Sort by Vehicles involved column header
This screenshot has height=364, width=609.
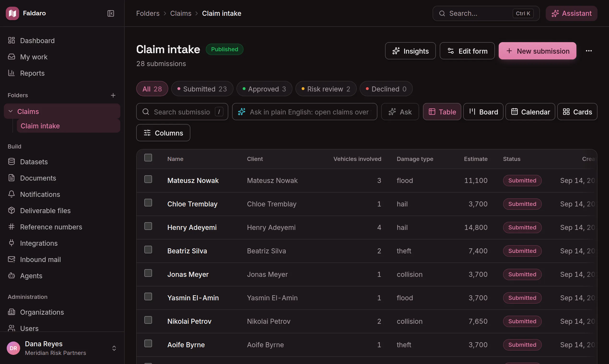coord(357,159)
